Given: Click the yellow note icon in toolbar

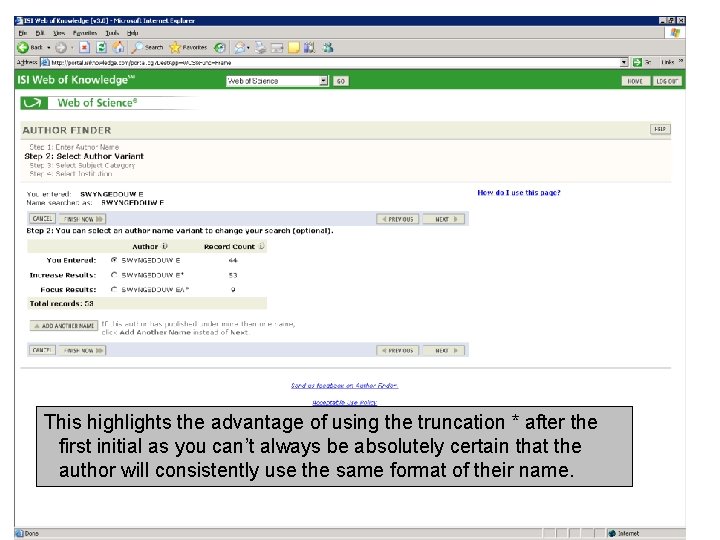Looking at the screenshot, I should click(293, 47).
